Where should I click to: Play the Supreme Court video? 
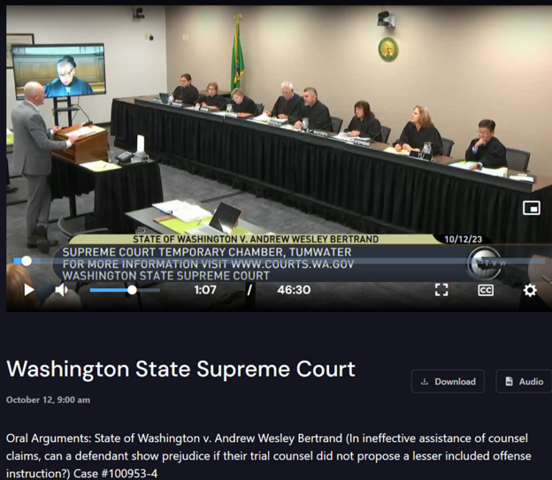pyautogui.click(x=29, y=290)
